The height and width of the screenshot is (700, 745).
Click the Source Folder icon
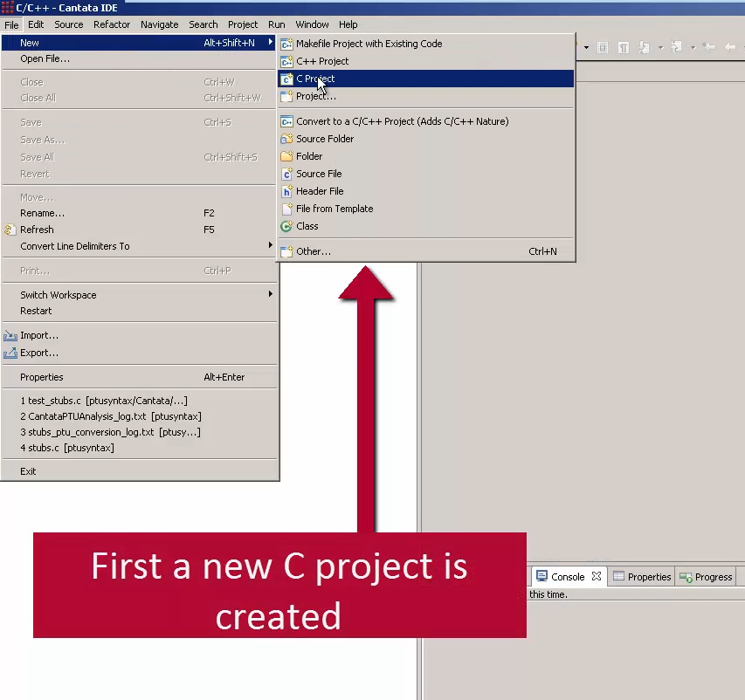click(286, 139)
